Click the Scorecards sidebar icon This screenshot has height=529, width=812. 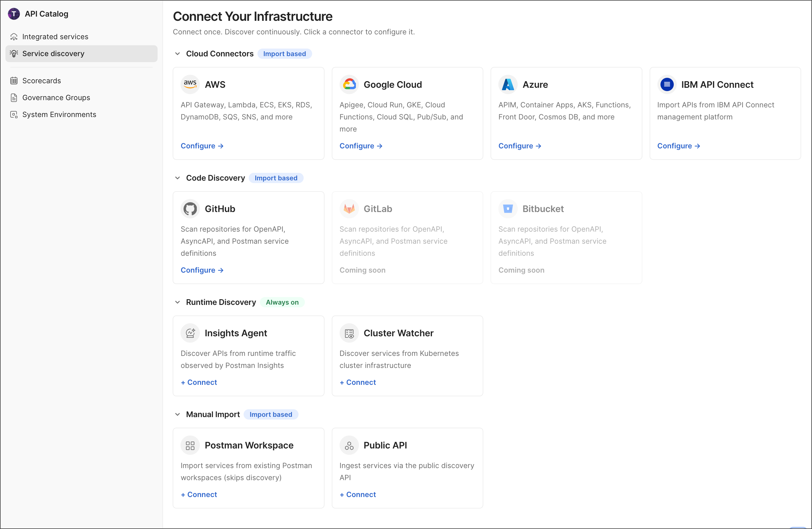coord(14,81)
